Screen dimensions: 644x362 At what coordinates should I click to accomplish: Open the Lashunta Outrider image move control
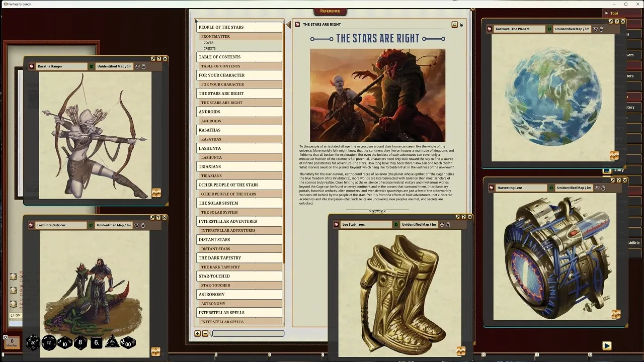point(155,351)
